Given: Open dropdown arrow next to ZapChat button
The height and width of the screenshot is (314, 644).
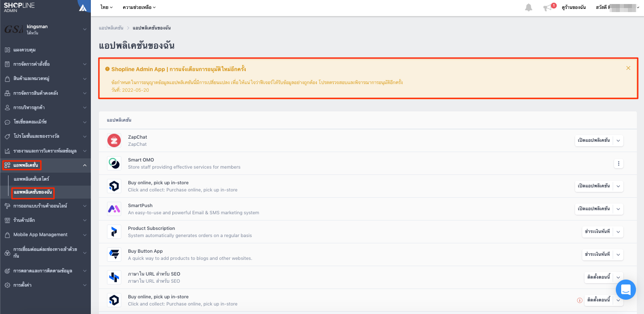Looking at the screenshot, I should (618, 140).
